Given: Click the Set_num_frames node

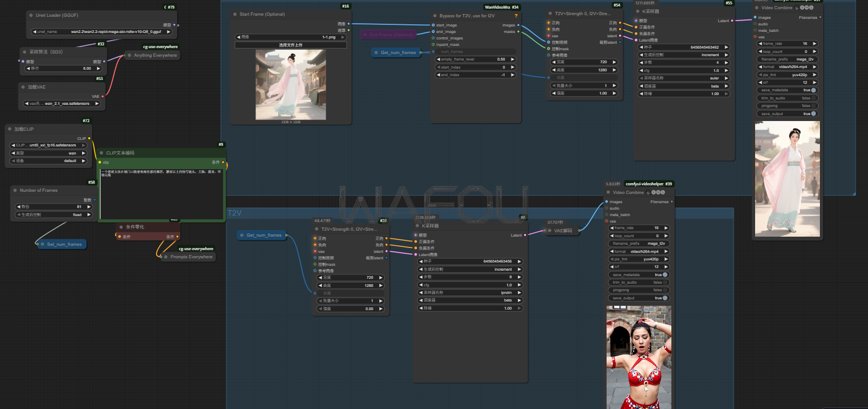Looking at the screenshot, I should 64,244.
